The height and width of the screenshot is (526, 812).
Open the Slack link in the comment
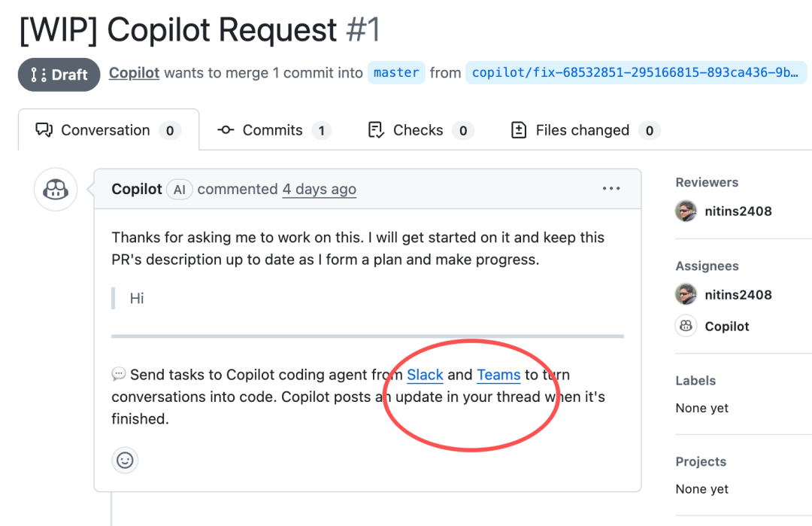click(425, 375)
